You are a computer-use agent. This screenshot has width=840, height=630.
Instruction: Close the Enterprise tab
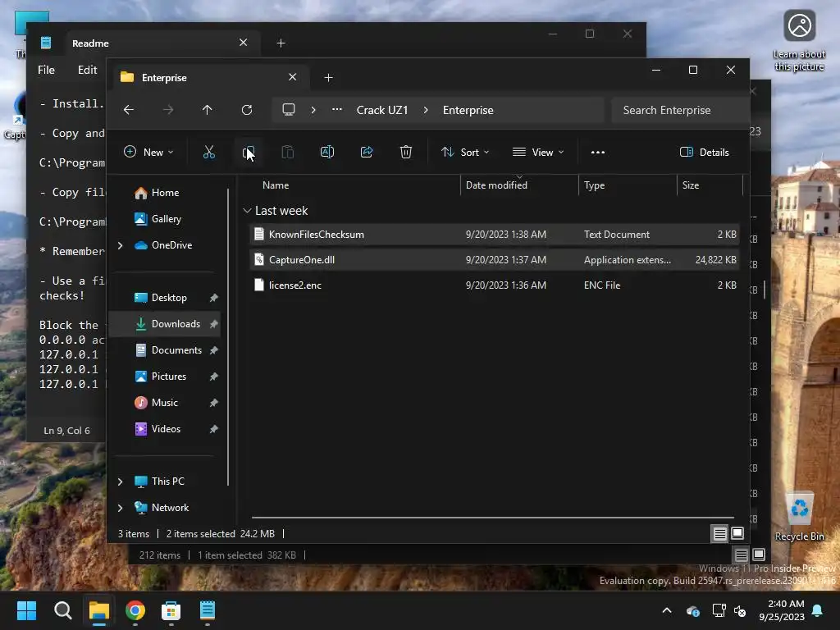(x=293, y=77)
